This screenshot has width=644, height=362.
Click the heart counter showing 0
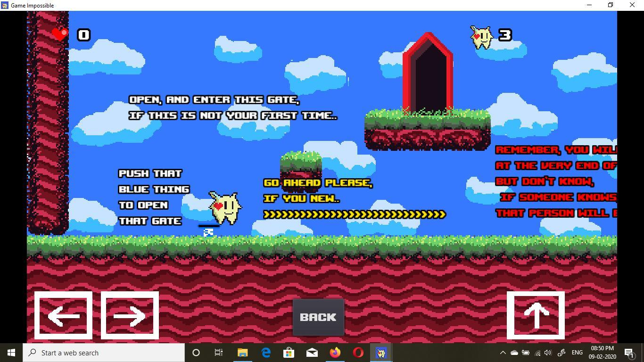point(83,35)
